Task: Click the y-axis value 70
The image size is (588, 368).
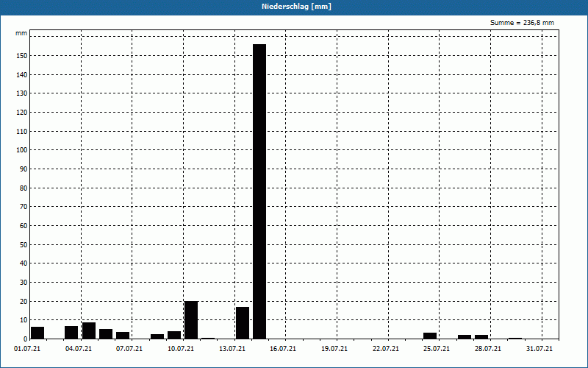Action: point(24,207)
